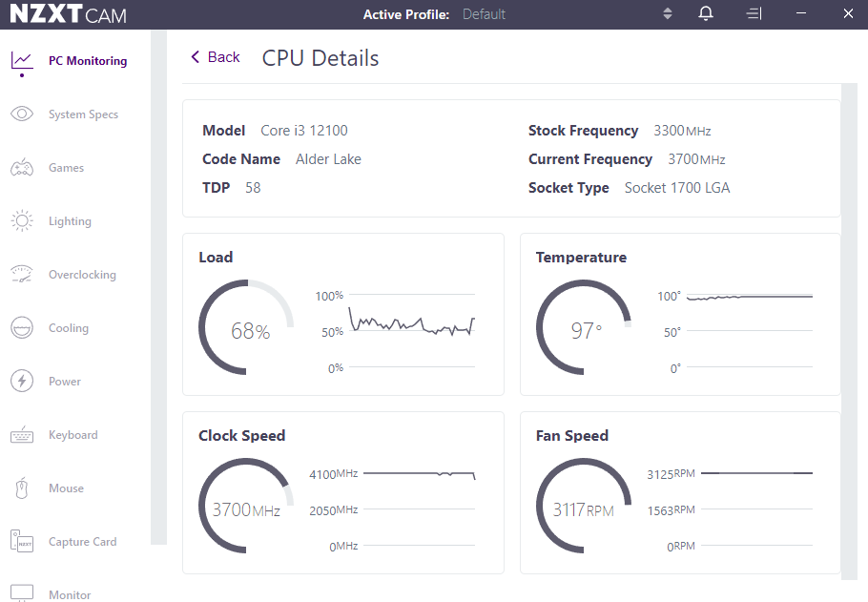Click the menu lines icon beside the bell
The height and width of the screenshot is (602, 868).
pyautogui.click(x=754, y=14)
